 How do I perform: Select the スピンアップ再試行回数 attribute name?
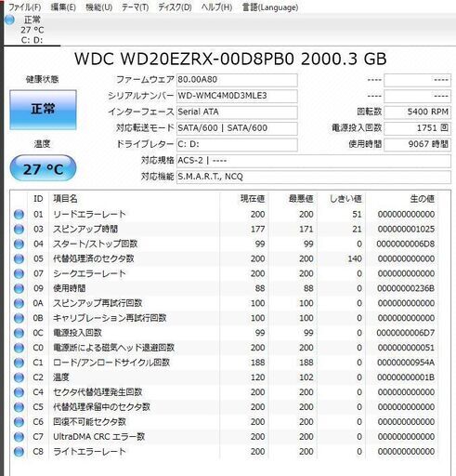pos(98,303)
